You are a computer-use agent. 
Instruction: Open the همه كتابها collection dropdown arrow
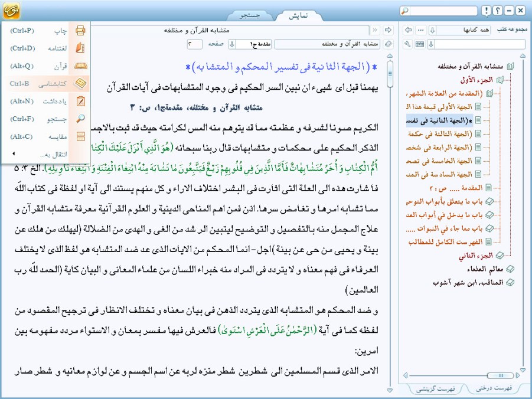433,30
